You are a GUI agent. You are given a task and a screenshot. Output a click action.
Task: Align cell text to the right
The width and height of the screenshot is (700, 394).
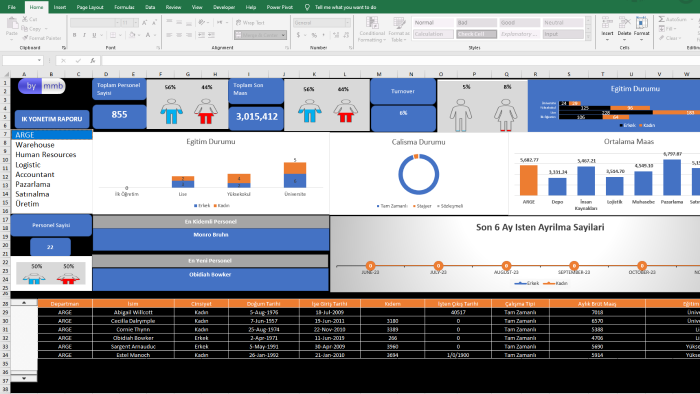[189, 35]
